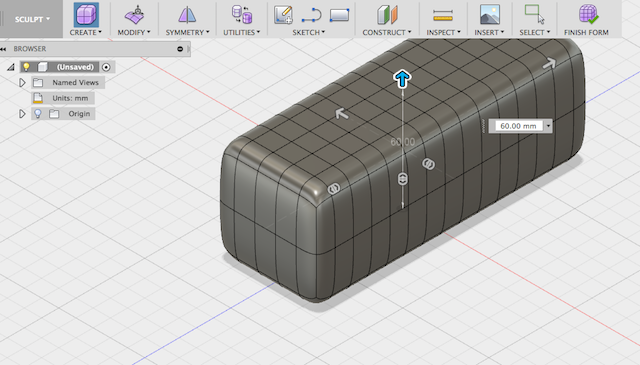
Task: Expand the Origin folder
Action: (22, 114)
